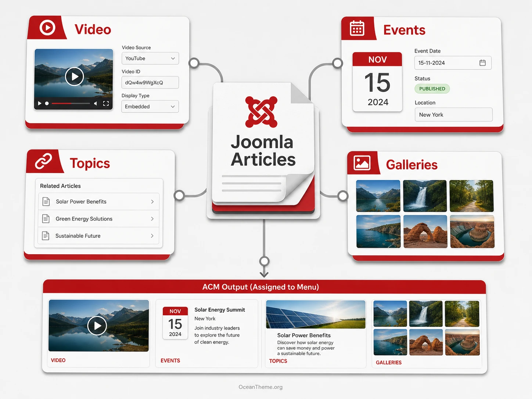532x399 pixels.
Task: Click the date card in ACM Output events
Action: pyautogui.click(x=175, y=323)
